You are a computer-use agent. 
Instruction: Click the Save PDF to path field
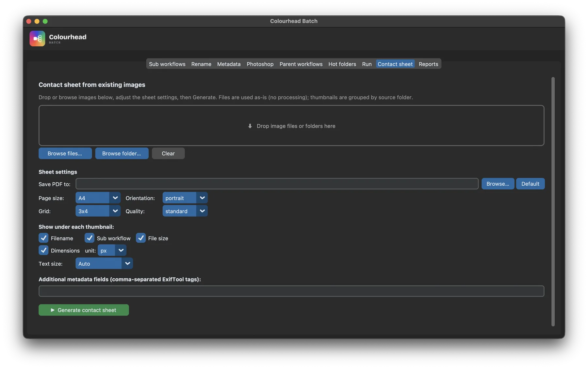277,184
